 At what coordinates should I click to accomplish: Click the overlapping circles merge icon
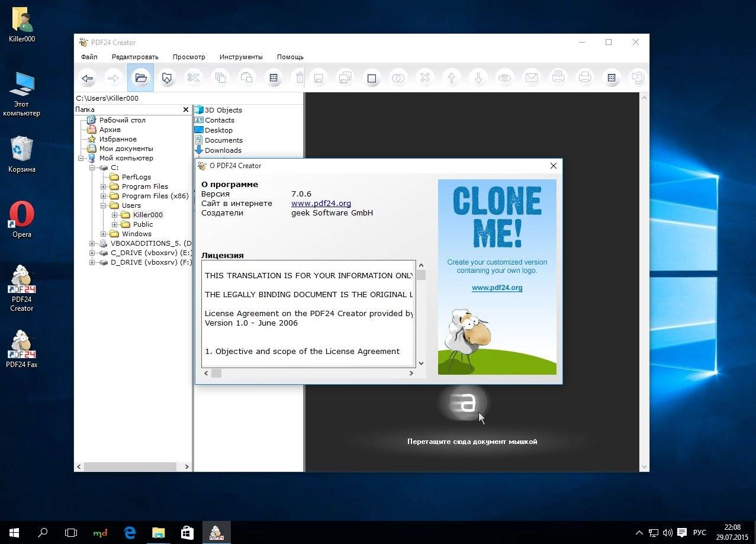tap(398, 78)
